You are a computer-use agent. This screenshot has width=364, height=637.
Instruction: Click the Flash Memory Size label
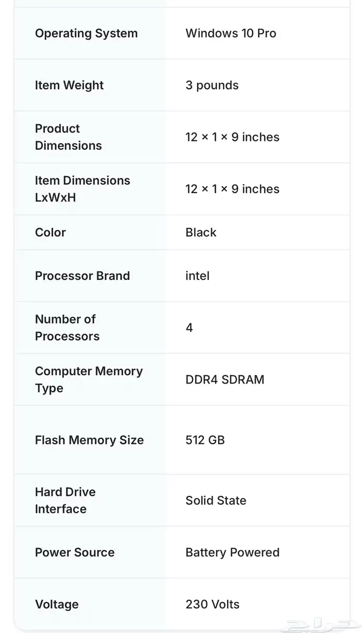pyautogui.click(x=89, y=440)
